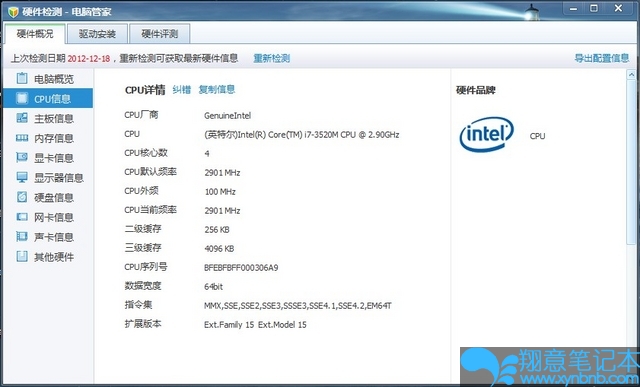This screenshot has width=640, height=387.
Task: Click the 硬件品牌 heading
Action: tap(476, 90)
